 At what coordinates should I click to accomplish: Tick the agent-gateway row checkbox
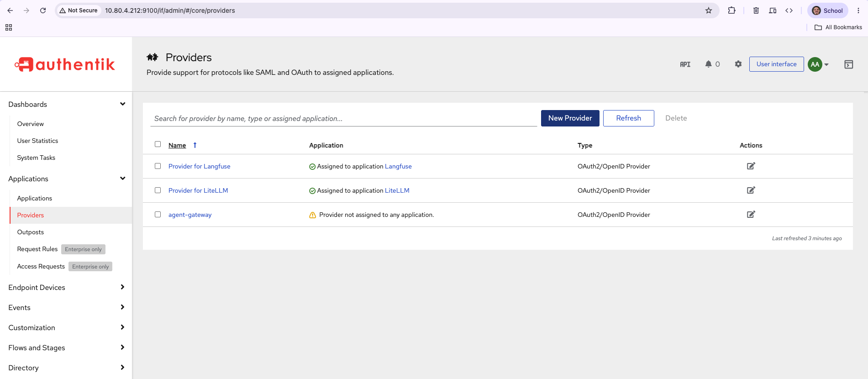[158, 215]
